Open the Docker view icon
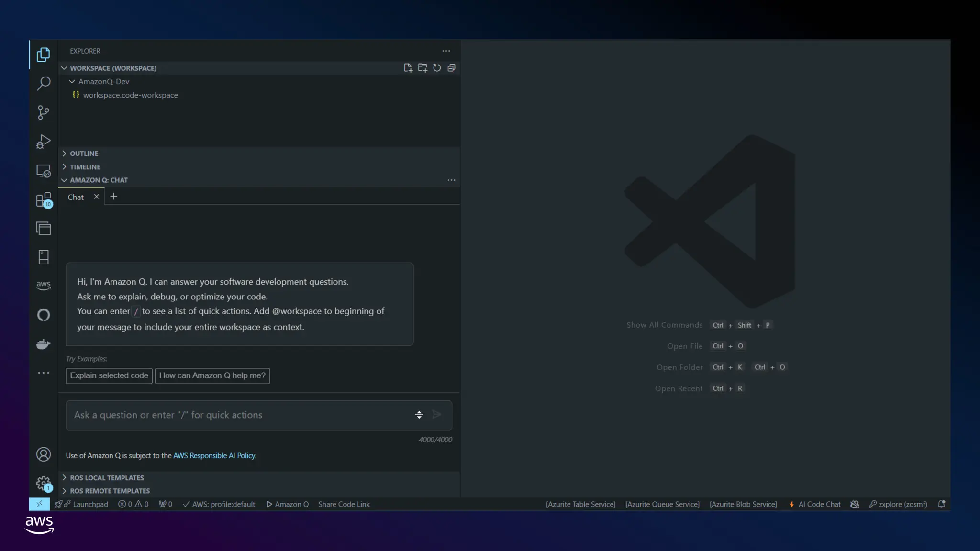Viewport: 980px width, 551px height. click(44, 344)
